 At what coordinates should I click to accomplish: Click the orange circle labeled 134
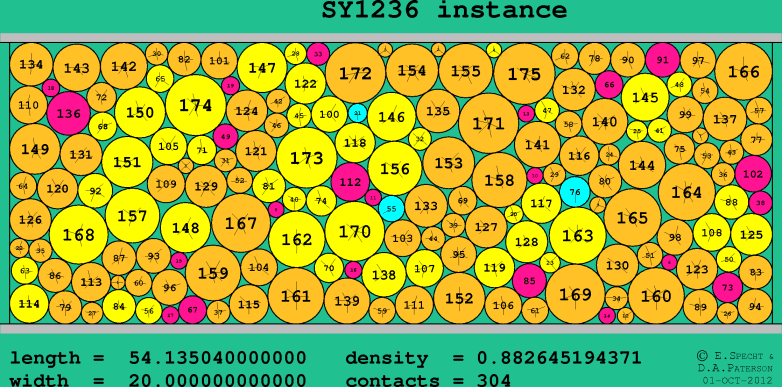[x=31, y=64]
